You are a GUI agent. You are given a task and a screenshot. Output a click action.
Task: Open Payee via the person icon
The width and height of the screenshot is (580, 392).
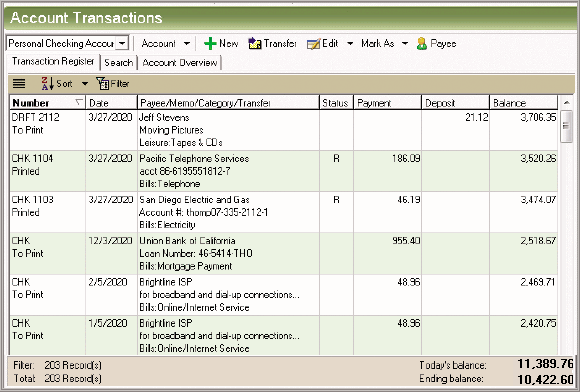click(x=422, y=44)
